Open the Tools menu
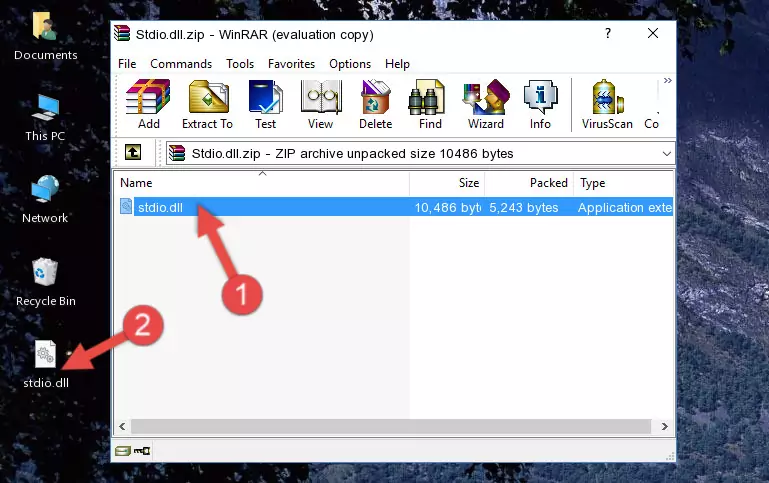Viewport: 769px width, 483px height. (x=240, y=64)
